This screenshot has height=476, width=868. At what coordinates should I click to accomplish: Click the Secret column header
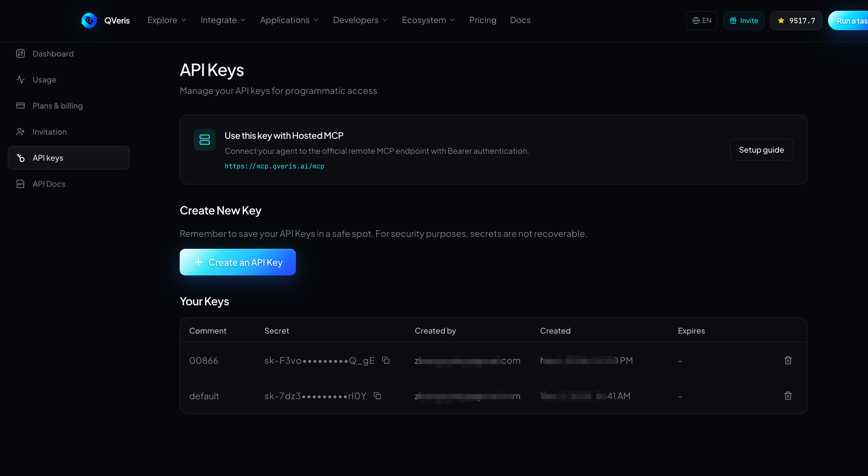click(277, 331)
